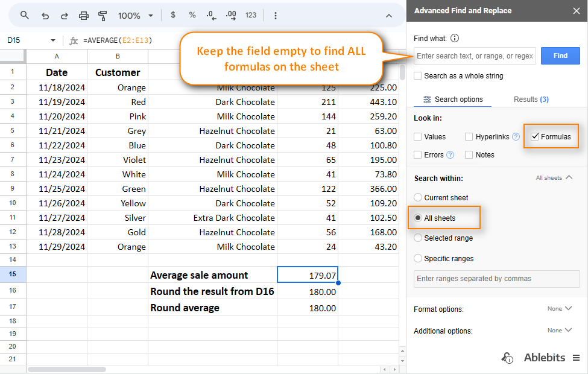Click the blue Find button
This screenshot has width=588, height=374.
560,55
